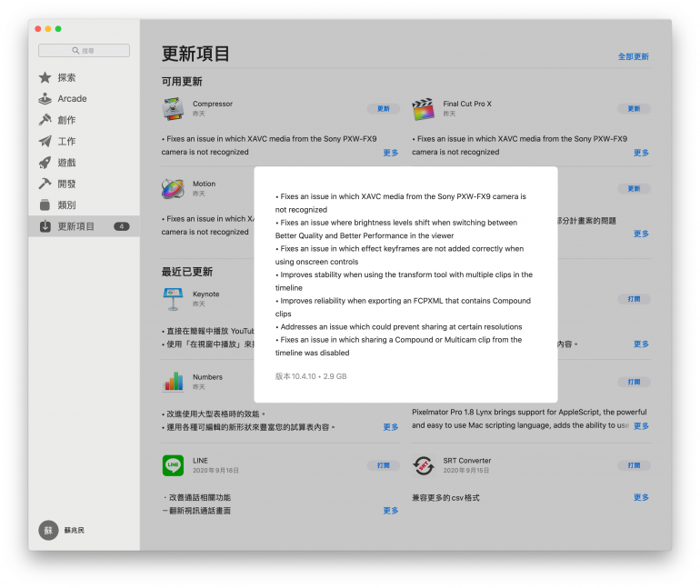Click the LINE app title text
The height and width of the screenshot is (588, 700).
coord(200,461)
